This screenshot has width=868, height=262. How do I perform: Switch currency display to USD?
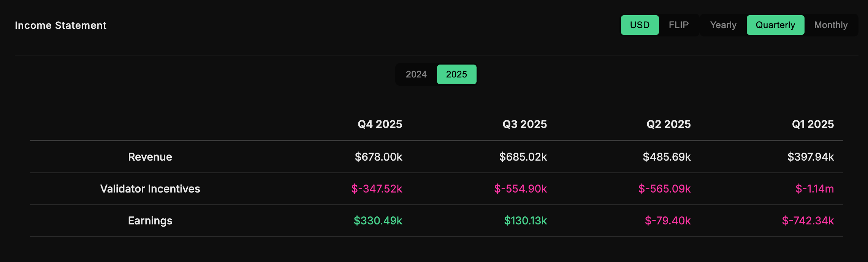pos(640,25)
